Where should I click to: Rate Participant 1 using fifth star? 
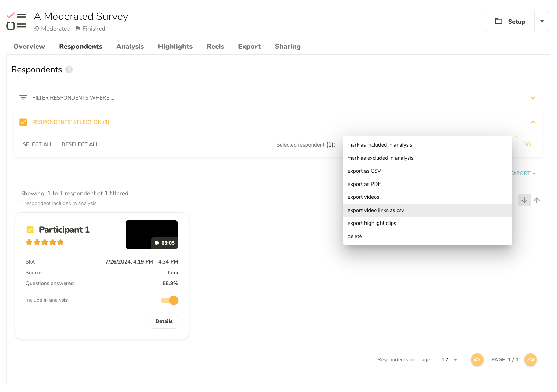tap(61, 242)
